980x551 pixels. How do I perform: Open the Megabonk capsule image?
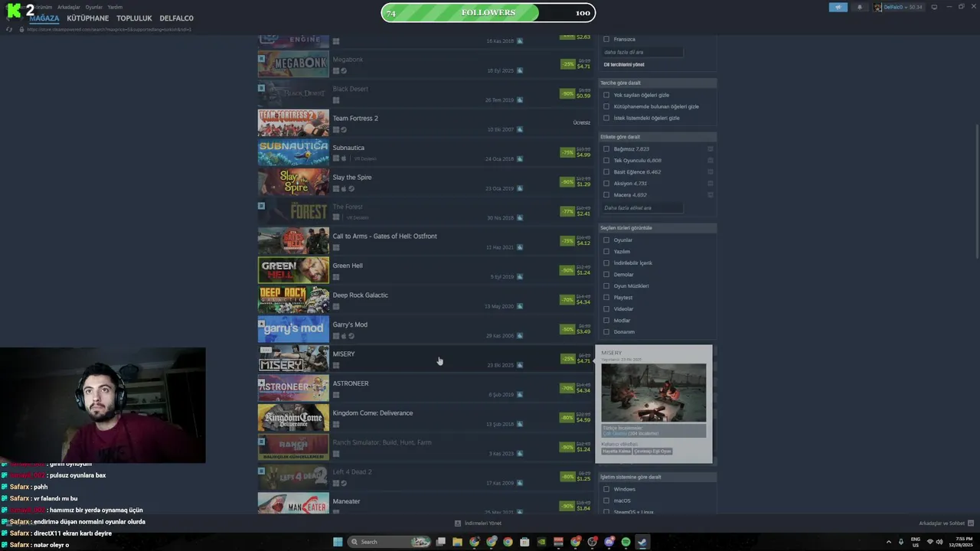click(x=293, y=64)
